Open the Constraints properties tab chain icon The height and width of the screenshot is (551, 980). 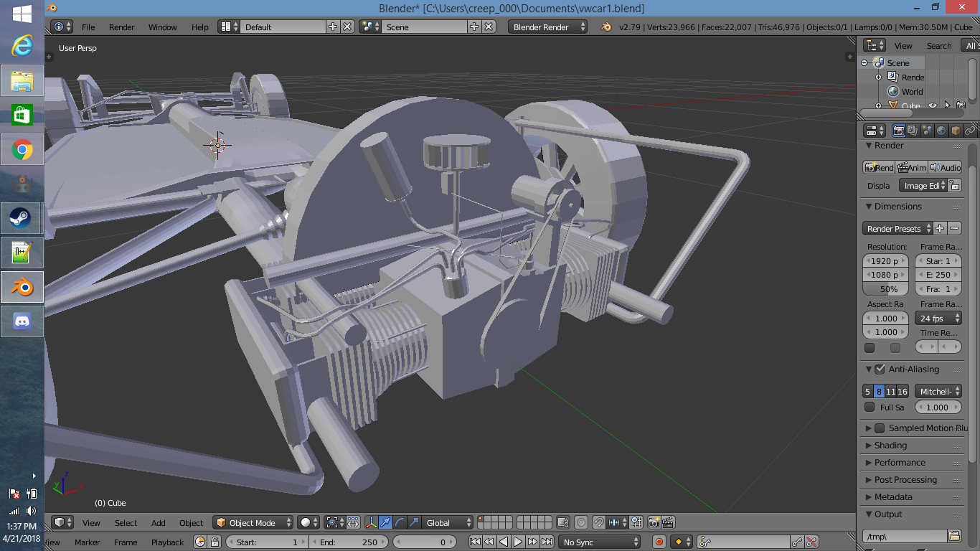[x=970, y=131]
